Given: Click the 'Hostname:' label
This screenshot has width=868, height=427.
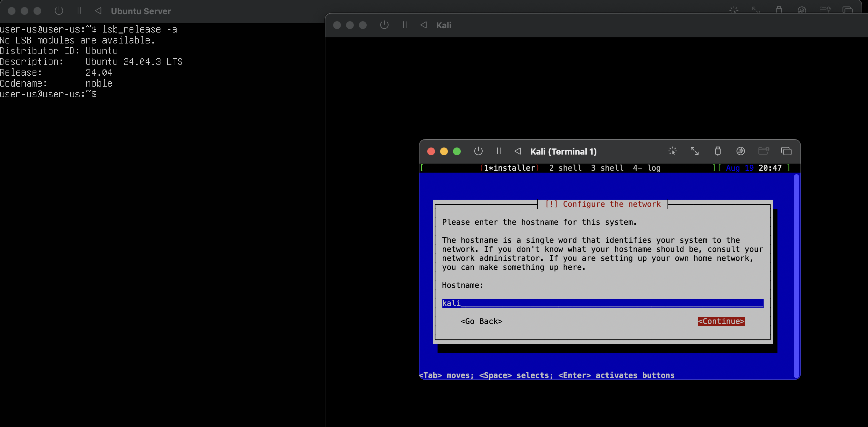Looking at the screenshot, I should 462,285.
